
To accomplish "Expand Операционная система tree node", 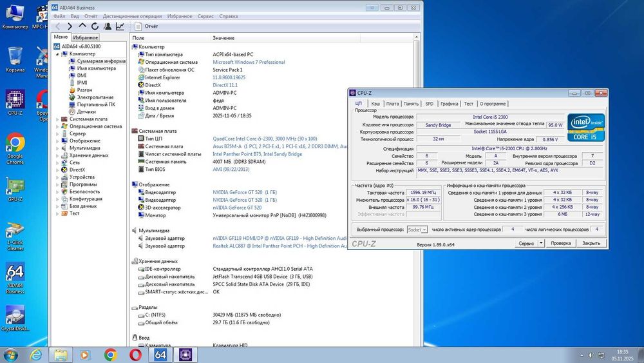I will (x=57, y=126).
